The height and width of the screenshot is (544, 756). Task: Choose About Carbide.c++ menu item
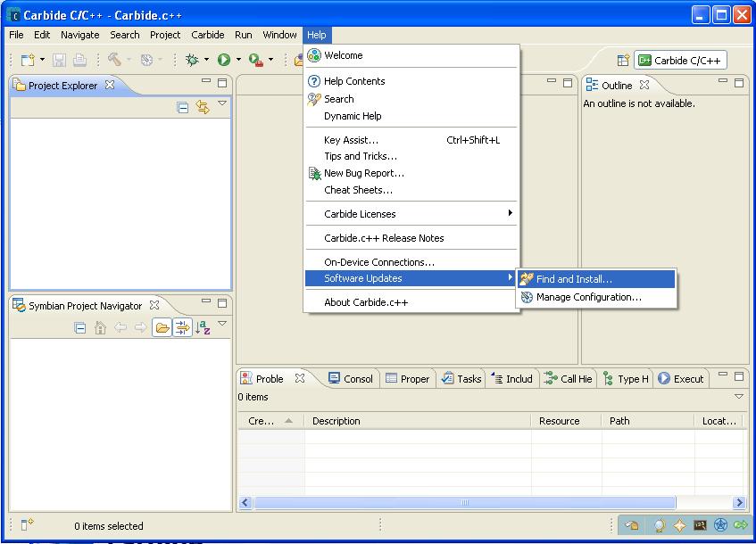point(411,302)
